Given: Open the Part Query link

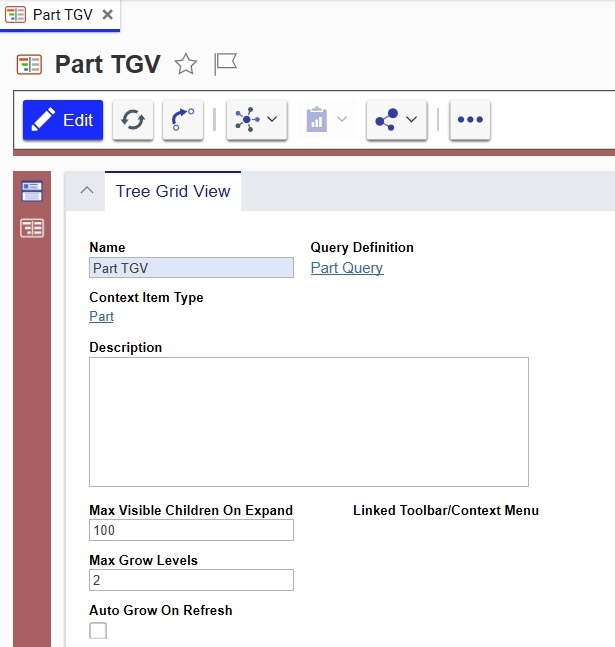Looking at the screenshot, I should [x=347, y=268].
